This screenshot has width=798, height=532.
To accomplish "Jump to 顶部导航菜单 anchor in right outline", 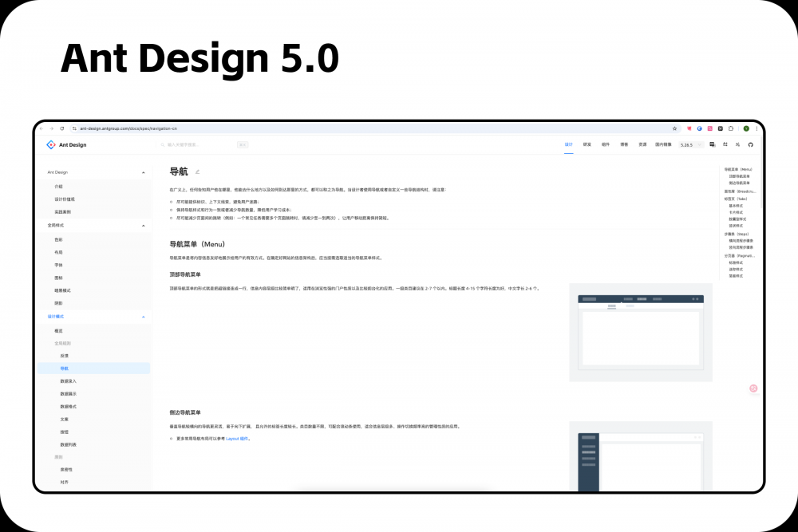I will tap(739, 176).
